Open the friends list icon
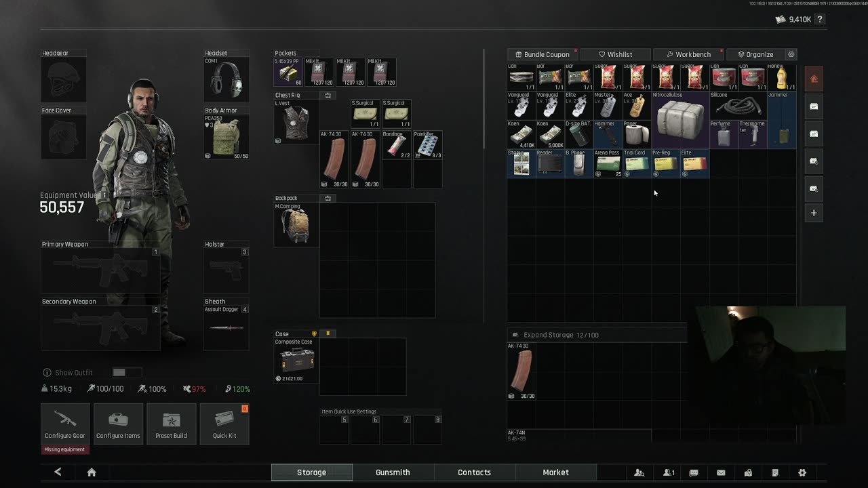This screenshot has height=488, width=868. tap(669, 472)
